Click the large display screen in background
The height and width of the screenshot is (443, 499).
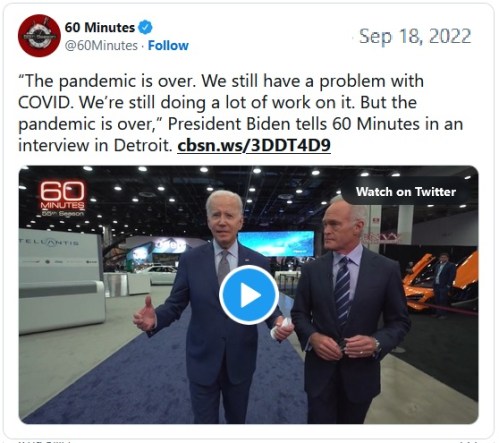click(x=276, y=244)
